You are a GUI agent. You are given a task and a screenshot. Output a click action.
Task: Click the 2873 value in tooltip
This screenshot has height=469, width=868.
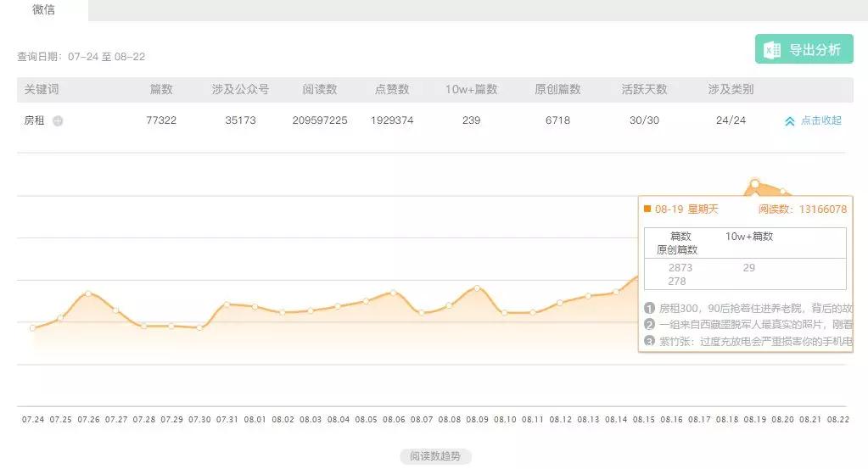[x=680, y=268]
